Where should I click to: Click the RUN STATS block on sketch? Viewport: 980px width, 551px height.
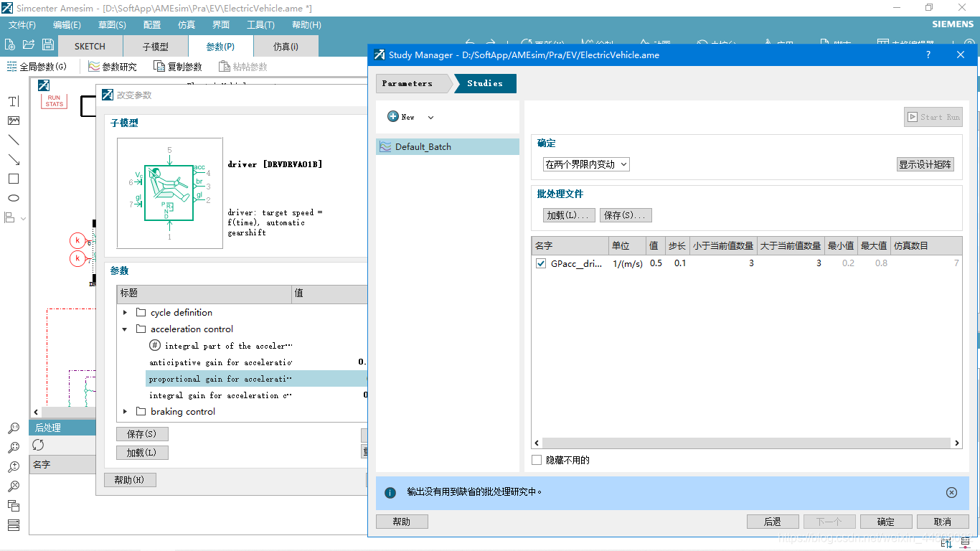tap(55, 101)
